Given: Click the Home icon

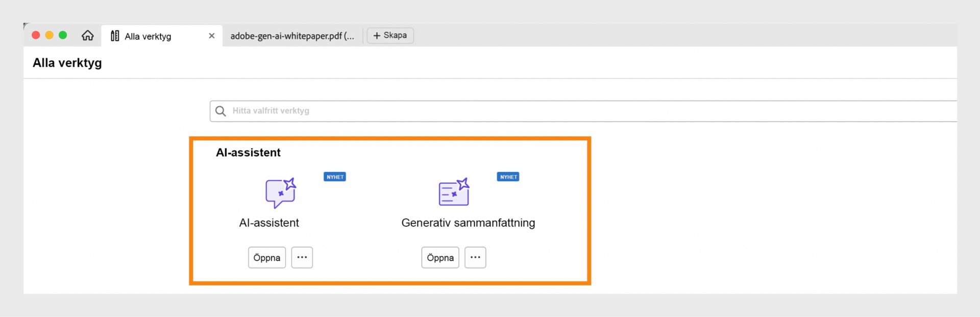Looking at the screenshot, I should point(88,35).
